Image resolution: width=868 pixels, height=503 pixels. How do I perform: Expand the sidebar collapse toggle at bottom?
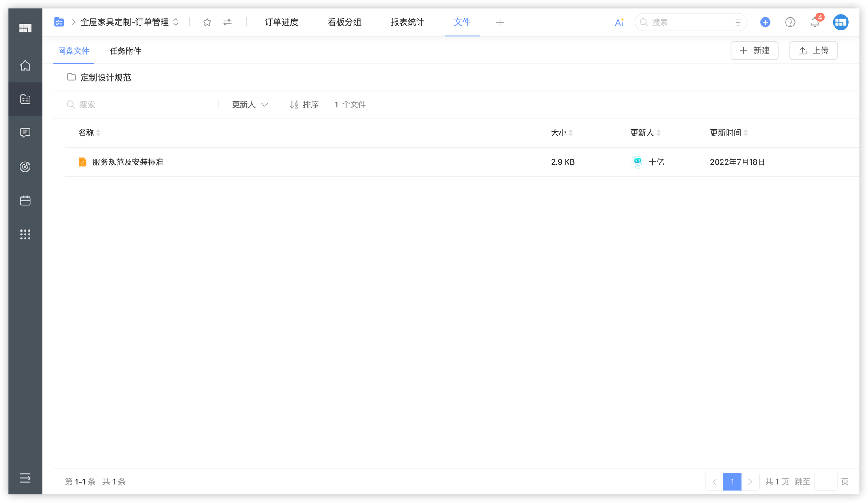coord(25,478)
